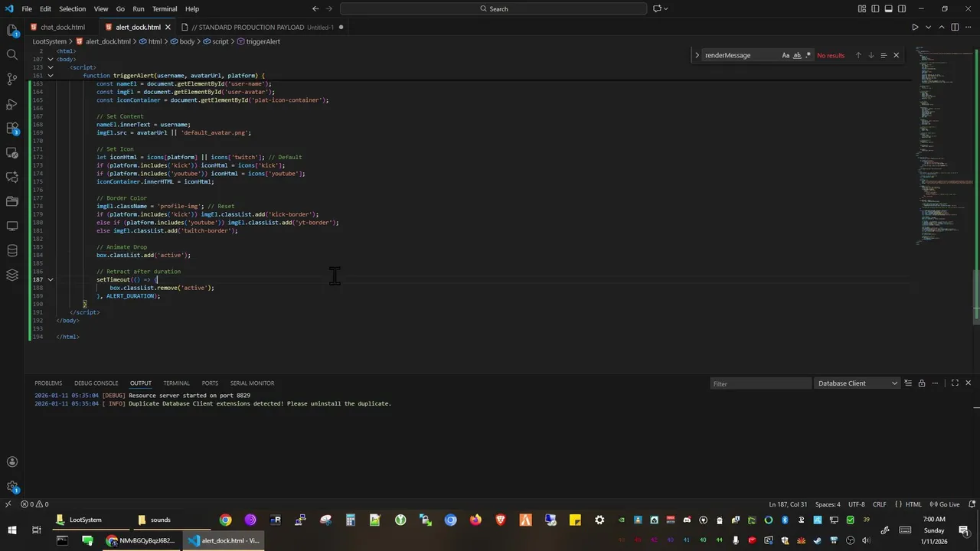The width and height of the screenshot is (980, 551).
Task: Open the Extensions view
Action: (x=11, y=128)
